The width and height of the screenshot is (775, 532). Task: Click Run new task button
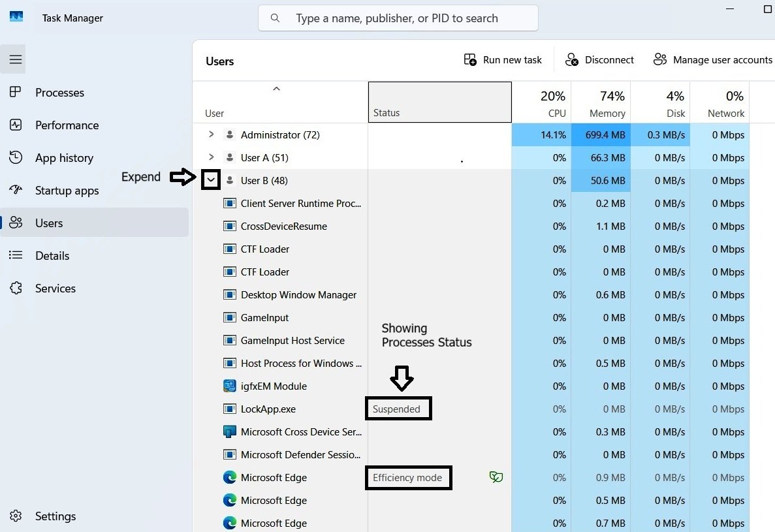[x=503, y=60]
